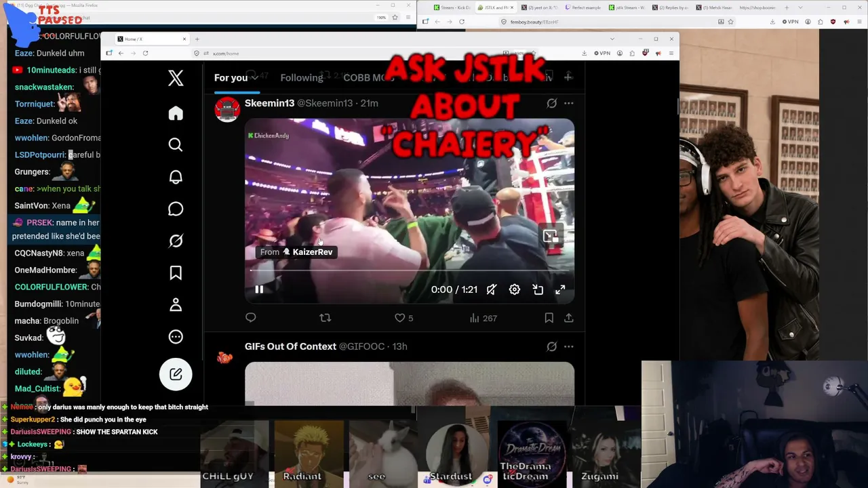Open the KaizerRev source link on the video

coord(296,252)
